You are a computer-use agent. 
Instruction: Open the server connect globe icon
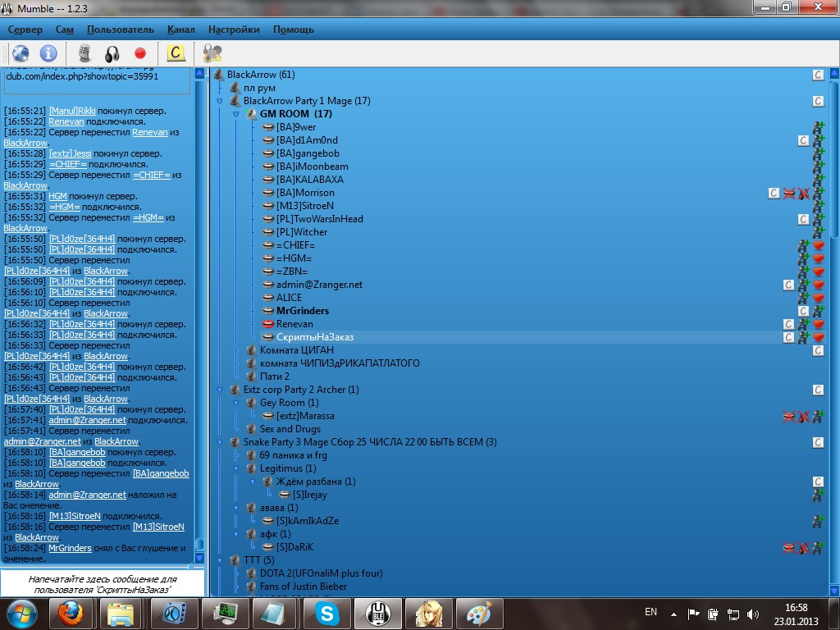point(21,53)
